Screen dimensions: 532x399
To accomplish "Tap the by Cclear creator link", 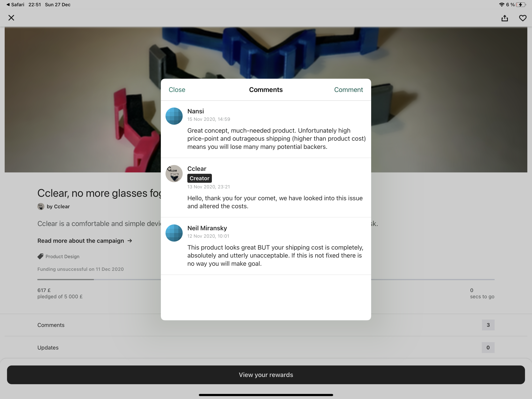I will pos(58,207).
